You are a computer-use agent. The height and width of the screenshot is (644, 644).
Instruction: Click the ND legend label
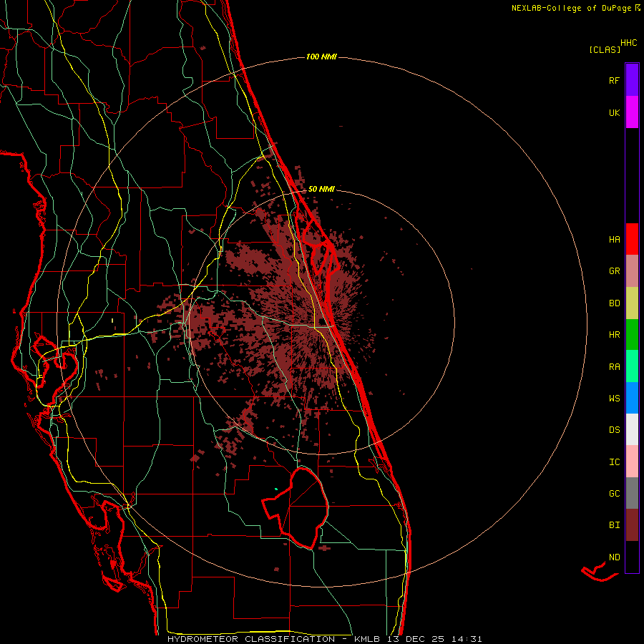coord(614,557)
